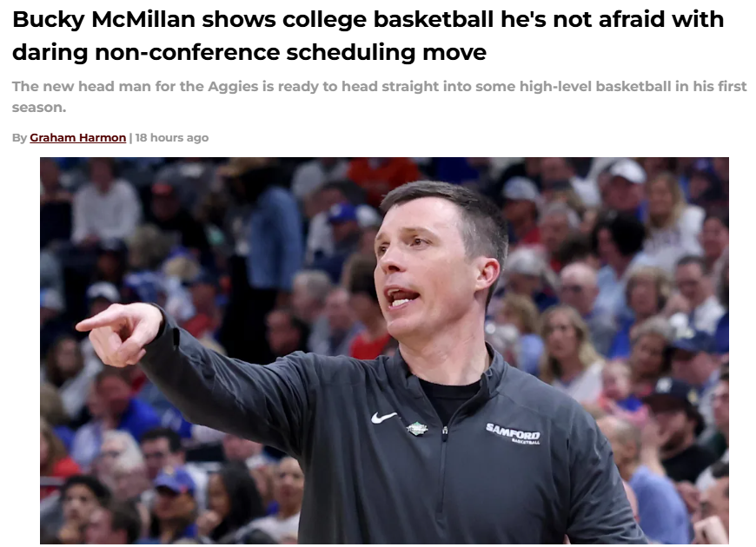Viewport: 756px width, 547px height.
Task: Click the green tournament badge on jacket
Action: [416, 428]
